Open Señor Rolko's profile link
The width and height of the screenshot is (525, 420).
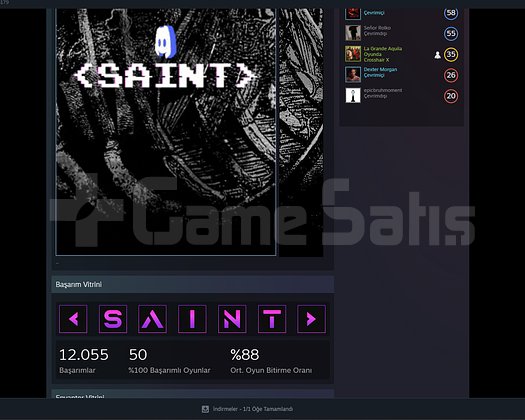click(x=377, y=28)
